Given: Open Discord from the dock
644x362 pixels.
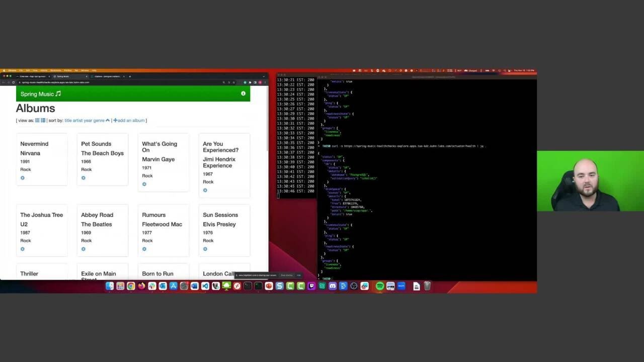Looking at the screenshot, I should point(333,287).
